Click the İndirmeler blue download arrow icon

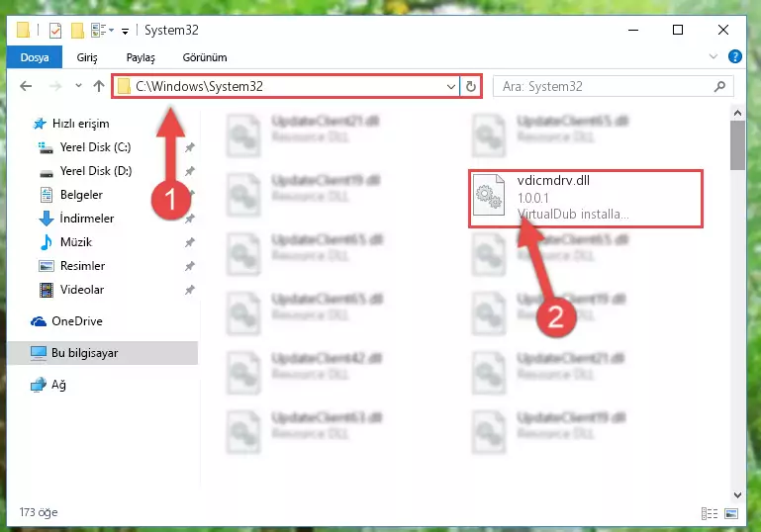click(x=47, y=219)
